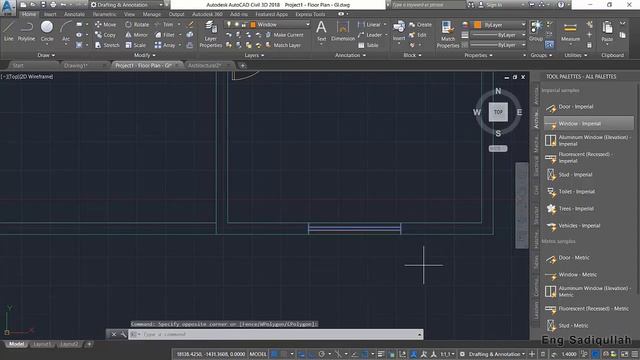Click the Trim tool
The width and height of the screenshot is (640, 360).
[x=164, y=24]
